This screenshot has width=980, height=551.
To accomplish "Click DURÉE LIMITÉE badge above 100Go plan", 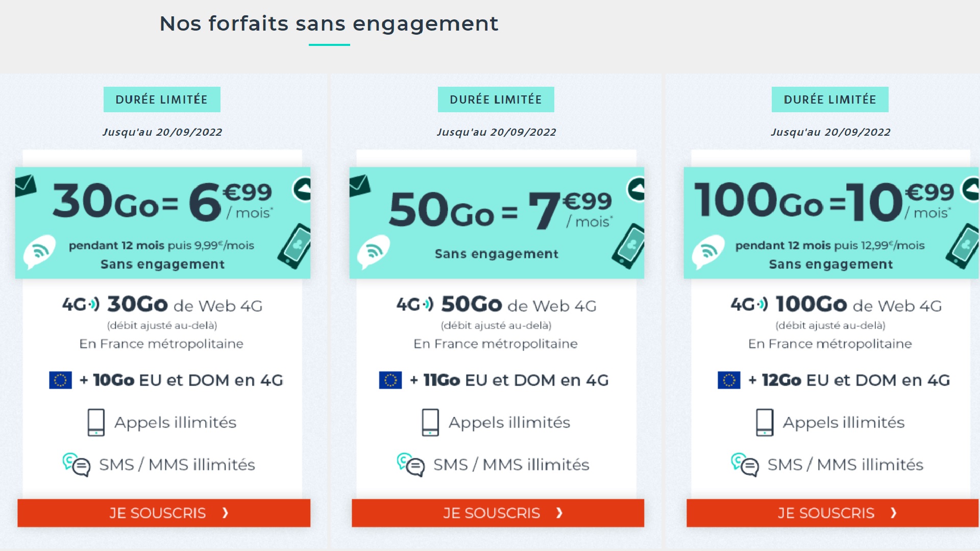I will pos(830,99).
